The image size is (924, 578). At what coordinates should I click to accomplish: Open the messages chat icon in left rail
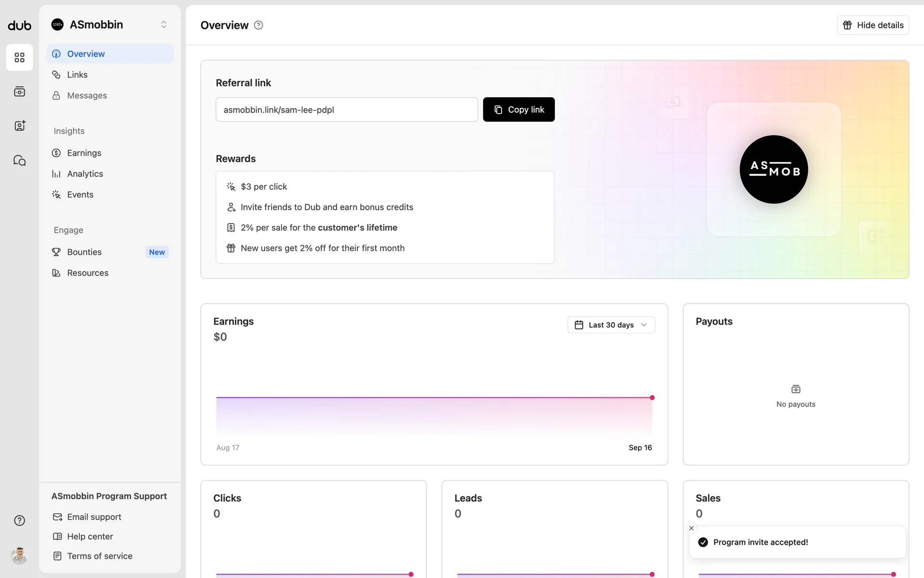[19, 160]
